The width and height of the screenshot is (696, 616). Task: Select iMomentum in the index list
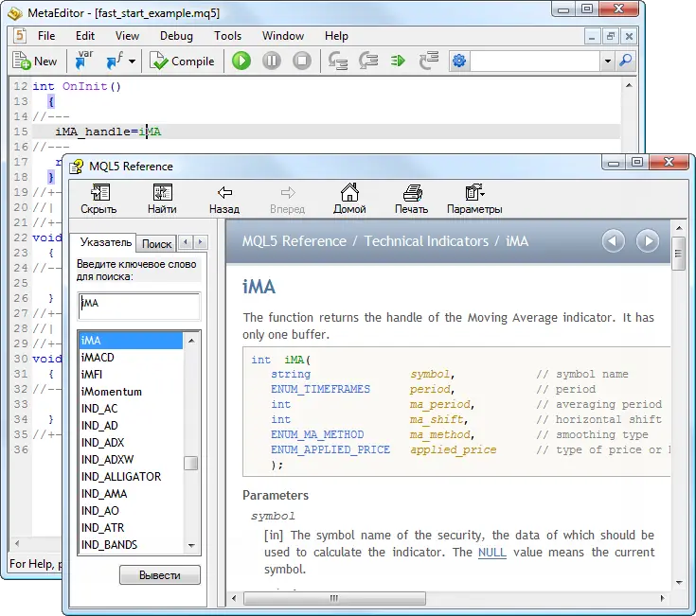(132, 392)
